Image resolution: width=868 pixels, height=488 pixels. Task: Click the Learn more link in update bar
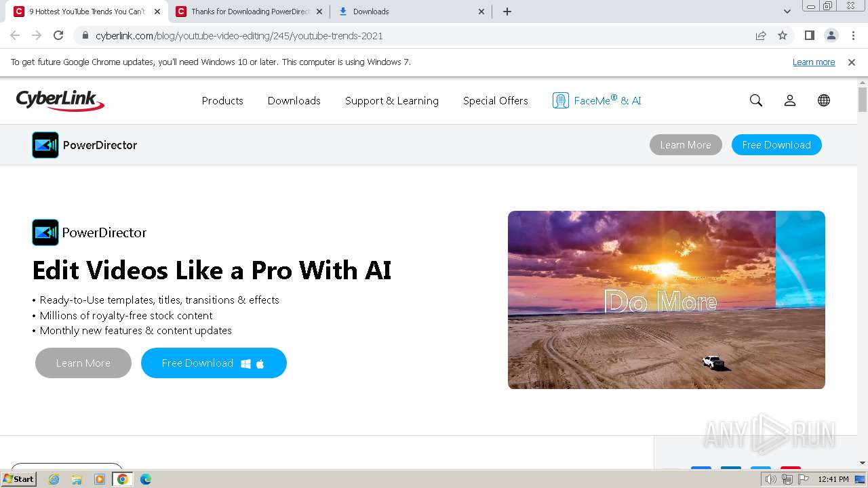tap(814, 62)
